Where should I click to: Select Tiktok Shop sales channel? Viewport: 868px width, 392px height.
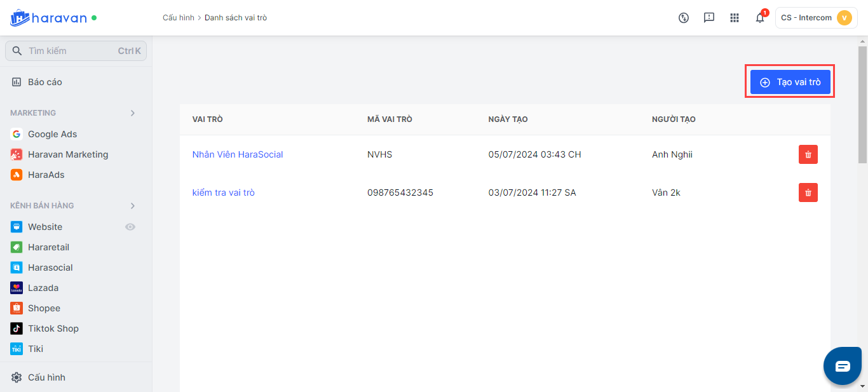click(x=53, y=328)
